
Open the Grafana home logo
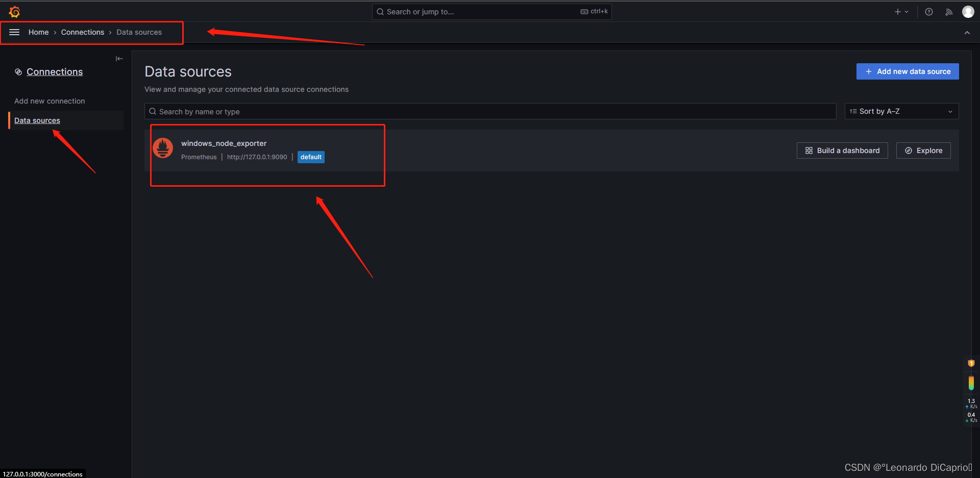point(14,11)
